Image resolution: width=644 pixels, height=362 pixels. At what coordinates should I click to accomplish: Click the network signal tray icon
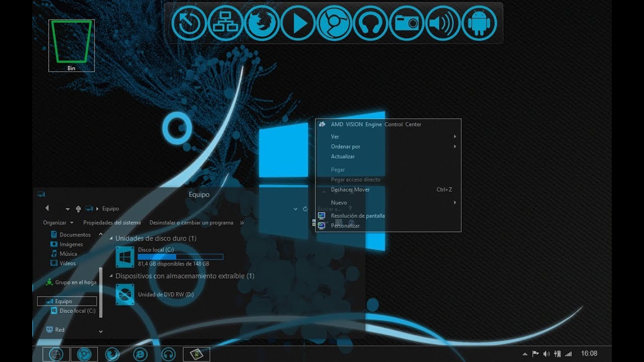569,353
